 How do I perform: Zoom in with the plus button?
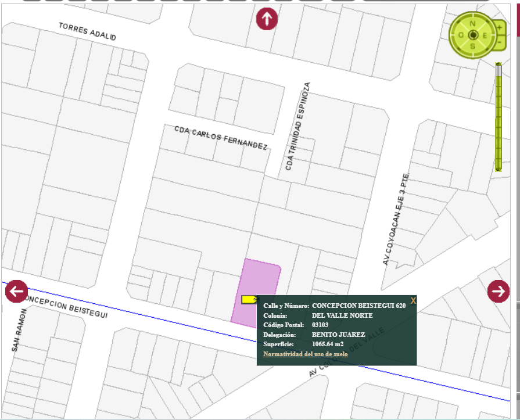(499, 27)
